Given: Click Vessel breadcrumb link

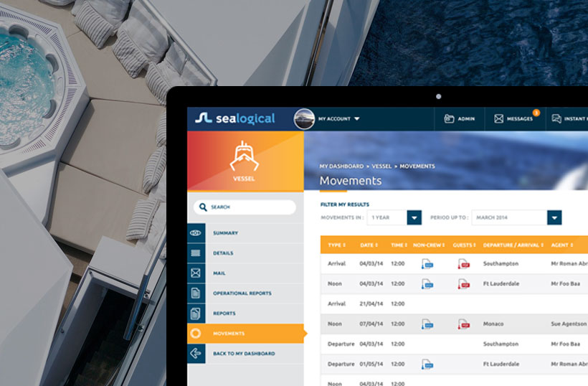Looking at the screenshot, I should 381,166.
